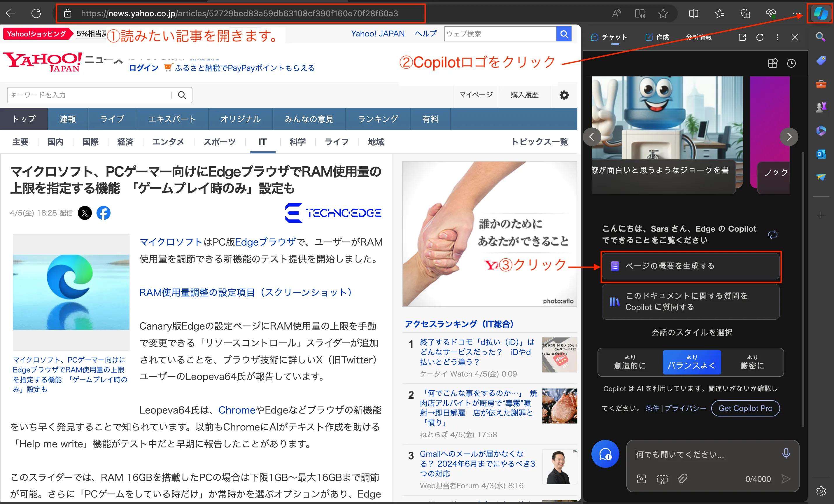Click the Get Copilot Pro button
The height and width of the screenshot is (504, 834).
point(745,409)
